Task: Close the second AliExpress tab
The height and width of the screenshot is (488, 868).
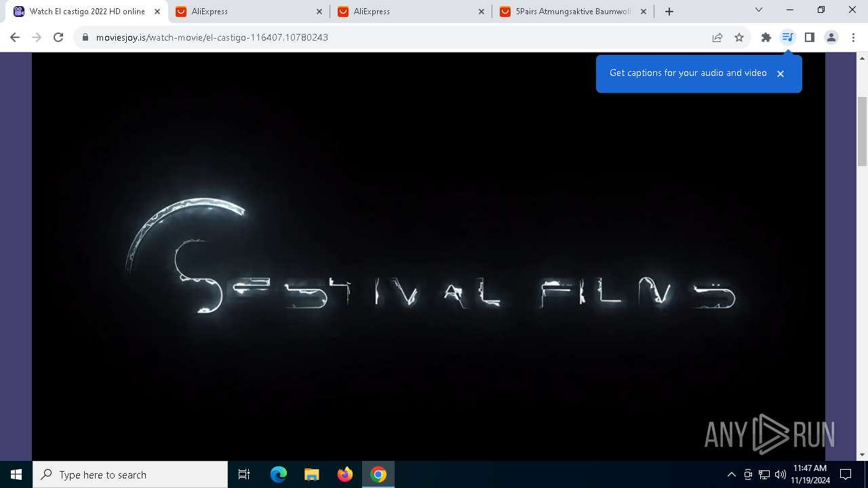Action: 481,12
